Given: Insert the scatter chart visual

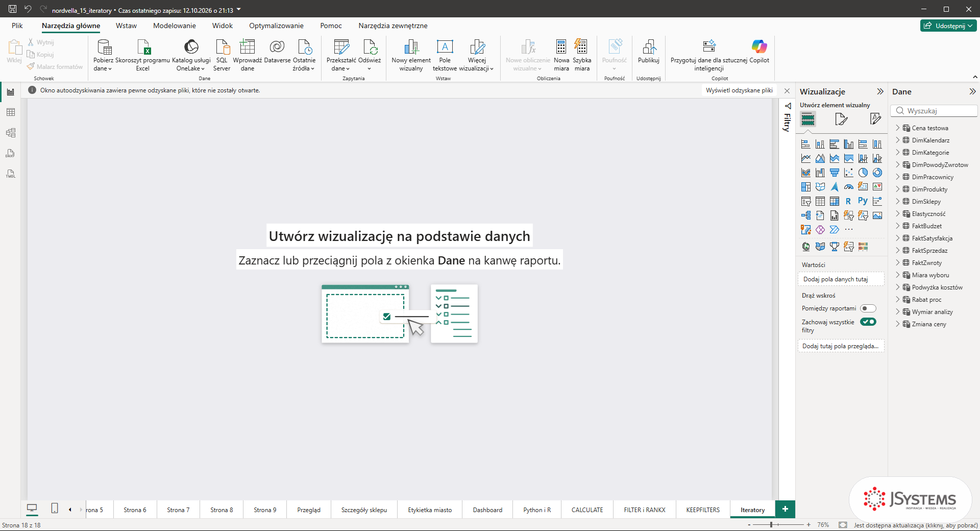Looking at the screenshot, I should (849, 173).
